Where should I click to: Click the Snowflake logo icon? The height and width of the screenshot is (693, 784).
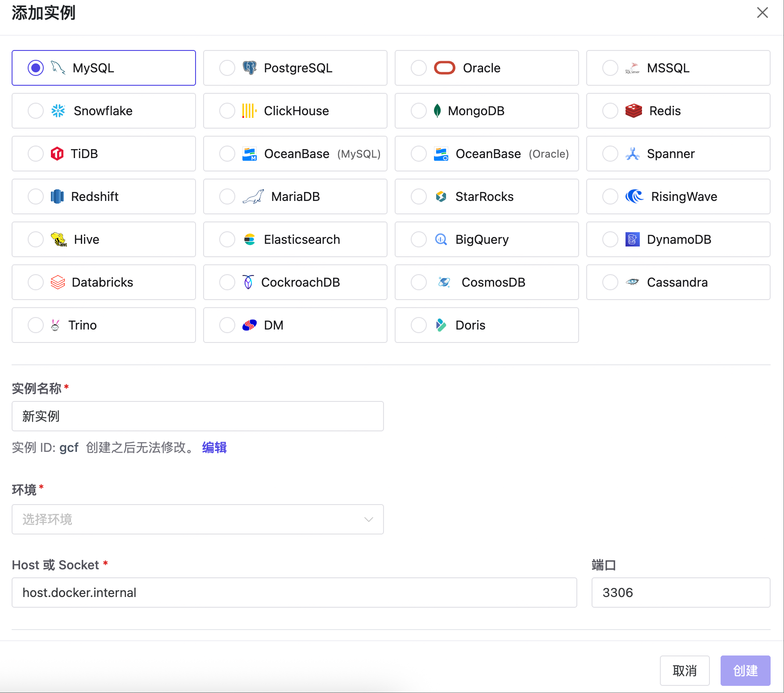(x=58, y=111)
